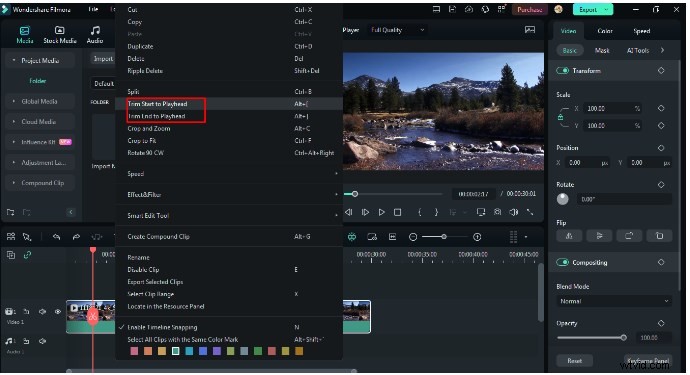This screenshot has height=375, width=690.
Task: Click the Scale X value field
Action: click(x=613, y=108)
